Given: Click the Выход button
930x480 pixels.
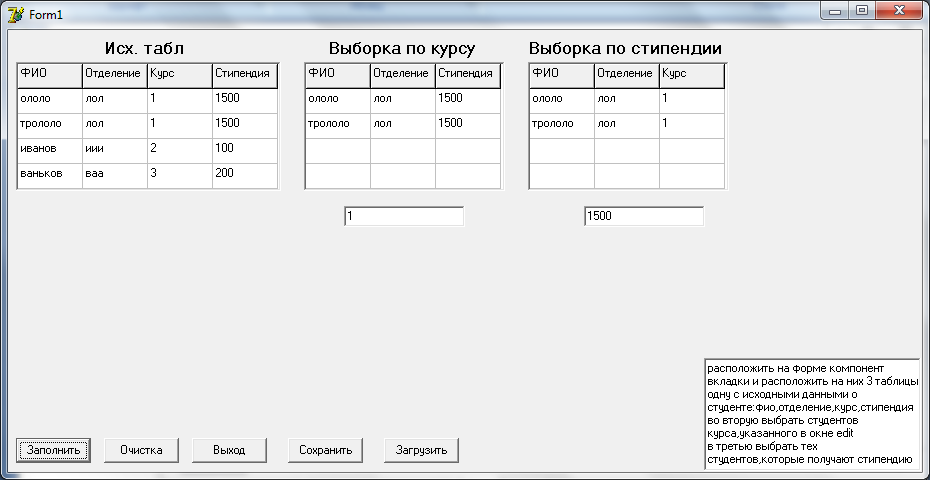Looking at the screenshot, I should 229,450.
